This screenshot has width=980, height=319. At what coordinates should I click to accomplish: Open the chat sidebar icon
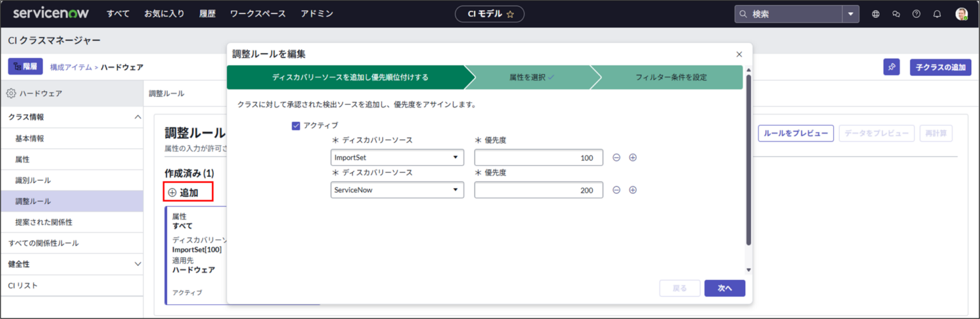[x=896, y=13]
